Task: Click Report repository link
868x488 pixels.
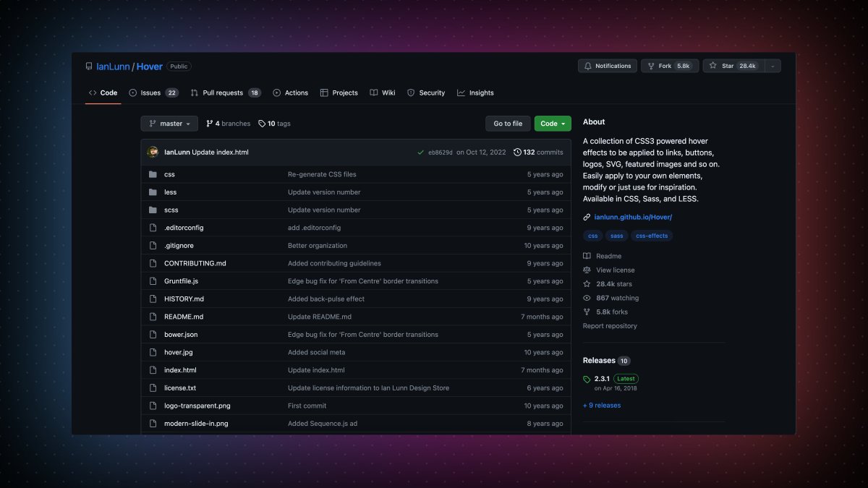Action: 610,326
